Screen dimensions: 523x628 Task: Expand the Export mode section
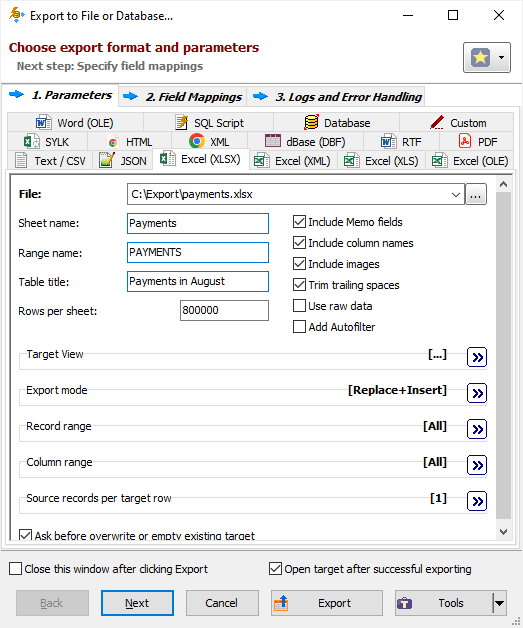coord(477,393)
